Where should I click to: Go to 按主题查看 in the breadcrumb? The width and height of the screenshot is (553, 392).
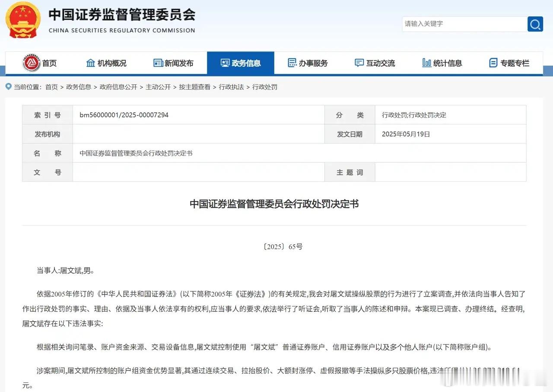(195, 87)
